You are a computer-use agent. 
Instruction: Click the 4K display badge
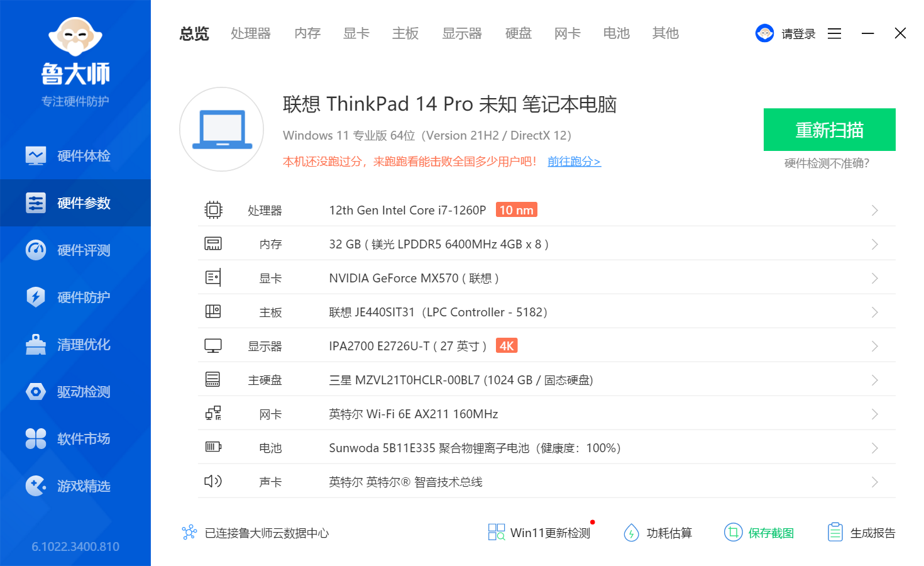pos(507,346)
